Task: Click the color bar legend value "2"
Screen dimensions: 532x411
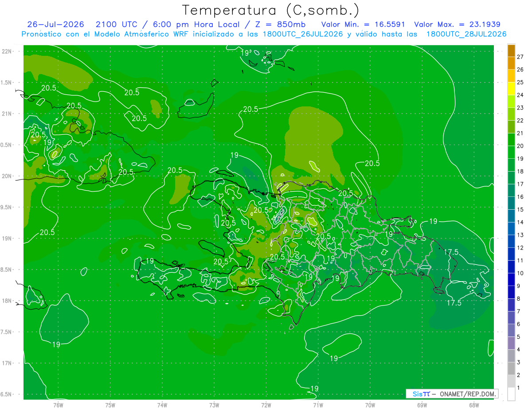Action: (x=518, y=376)
